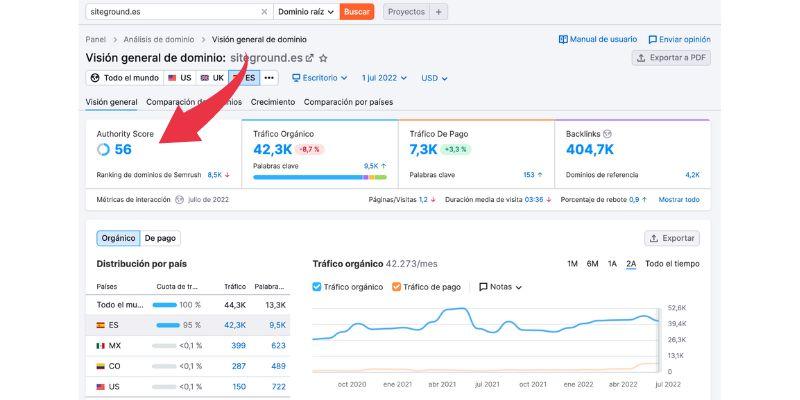Viewport: 800px width, 400px height.
Task: Click the CO keywords value 489
Action: (x=279, y=366)
